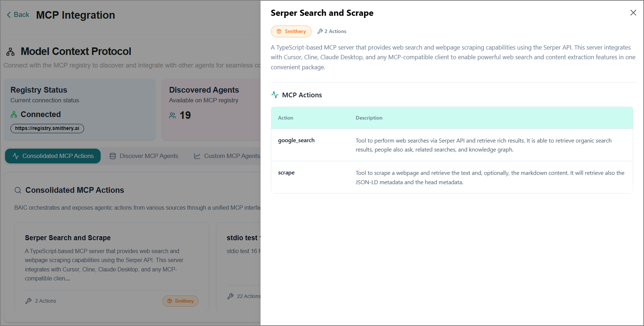Click the Model Context Protocol network icon

(x=10, y=52)
